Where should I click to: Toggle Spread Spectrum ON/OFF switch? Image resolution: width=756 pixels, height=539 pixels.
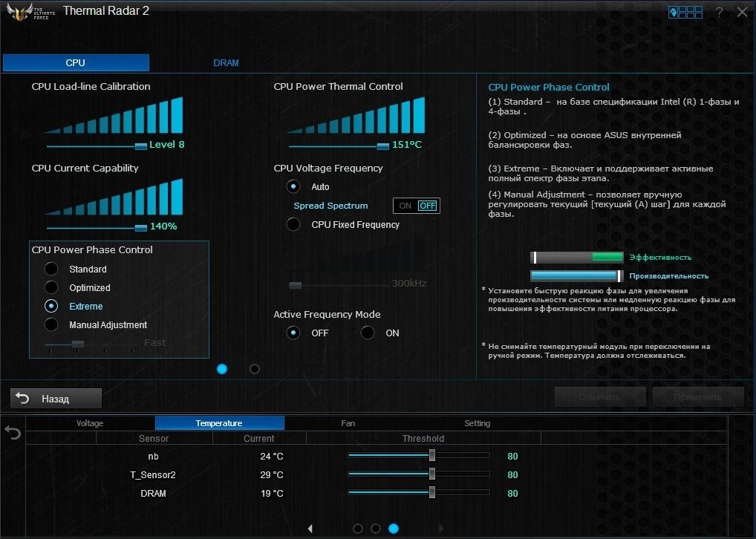pyautogui.click(x=417, y=206)
